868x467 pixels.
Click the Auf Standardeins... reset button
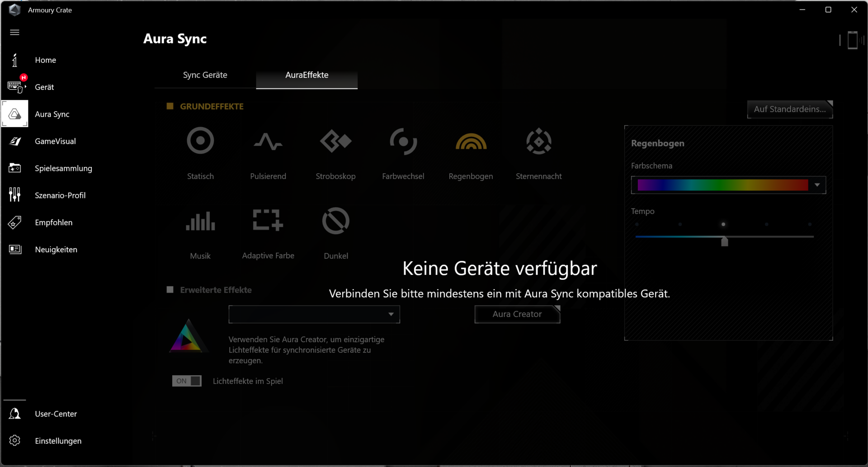pyautogui.click(x=790, y=109)
